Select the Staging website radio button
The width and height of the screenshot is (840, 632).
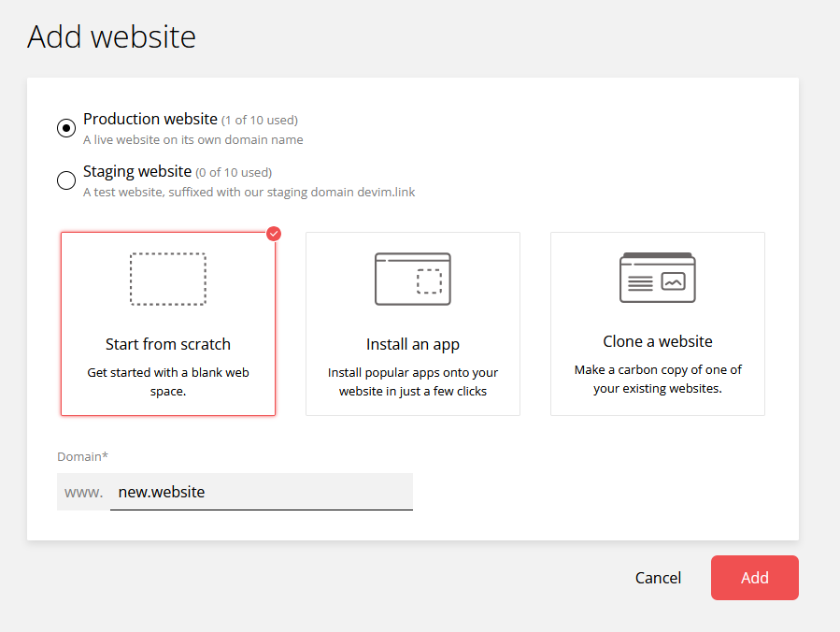click(66, 180)
